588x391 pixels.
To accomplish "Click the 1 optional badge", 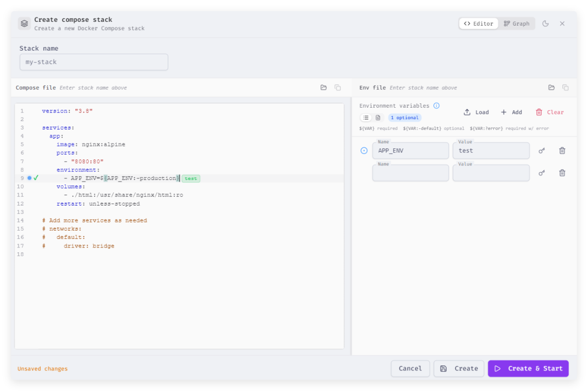I will coord(405,117).
